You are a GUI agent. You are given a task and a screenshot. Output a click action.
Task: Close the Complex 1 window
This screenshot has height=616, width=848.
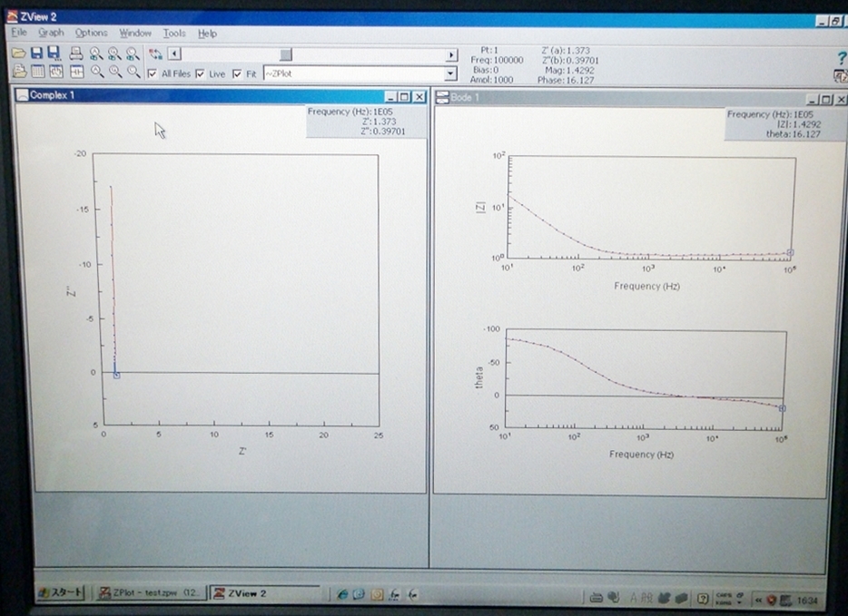(x=419, y=97)
